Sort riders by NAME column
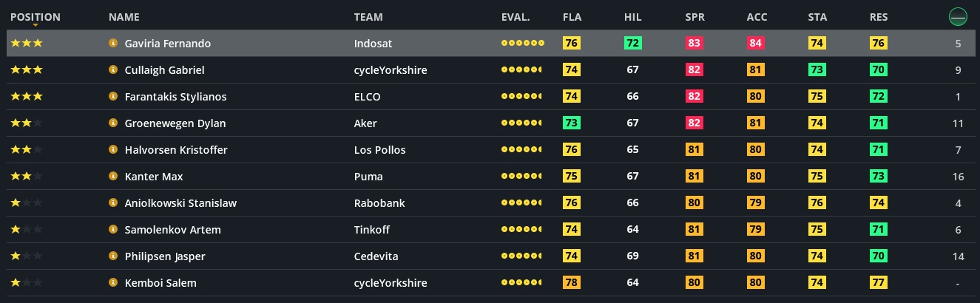This screenshot has height=303, width=980. point(124,17)
